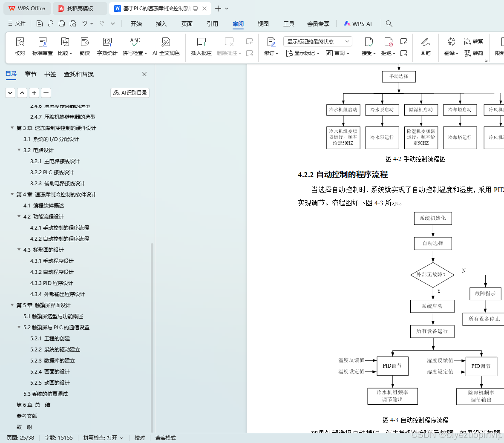Collapse outline levels up-arrow button
The image size is (504, 443).
tap(22, 93)
